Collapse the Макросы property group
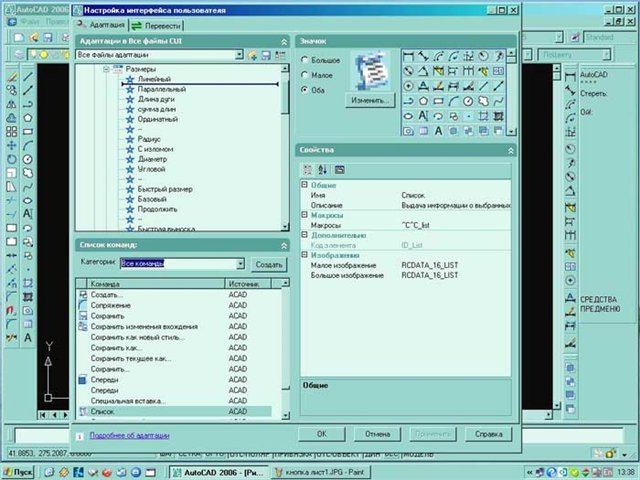Image resolution: width=640 pixels, height=480 pixels. pyautogui.click(x=304, y=215)
